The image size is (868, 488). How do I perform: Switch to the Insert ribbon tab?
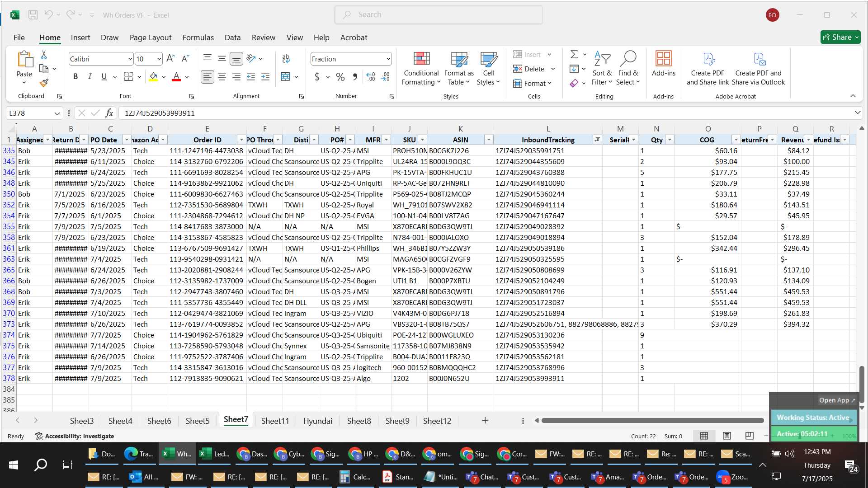click(80, 38)
